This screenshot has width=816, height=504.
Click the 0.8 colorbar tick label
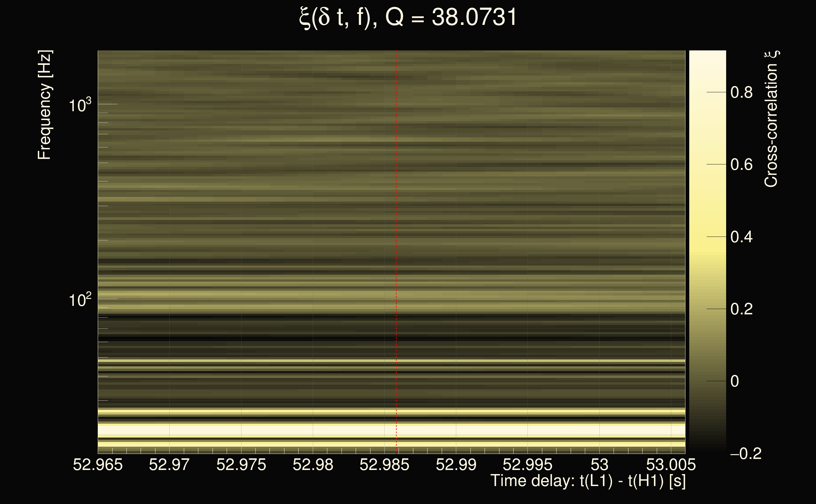pyautogui.click(x=741, y=92)
